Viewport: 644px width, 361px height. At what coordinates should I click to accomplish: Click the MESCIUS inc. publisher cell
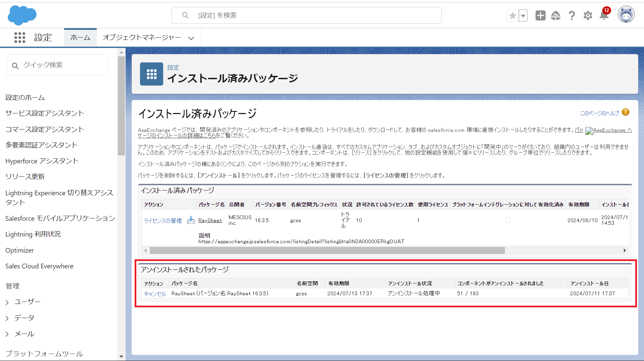click(x=240, y=220)
